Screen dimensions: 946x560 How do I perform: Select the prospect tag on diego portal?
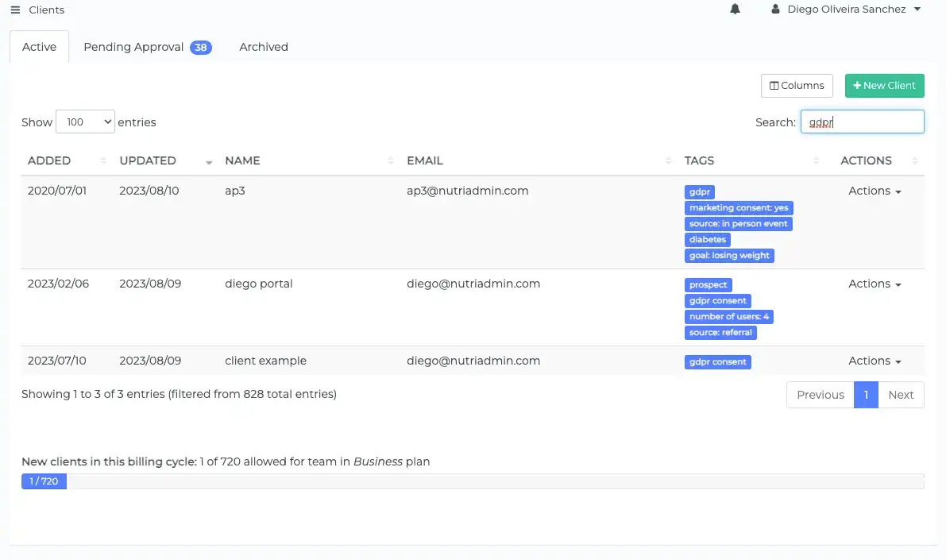pyautogui.click(x=708, y=284)
